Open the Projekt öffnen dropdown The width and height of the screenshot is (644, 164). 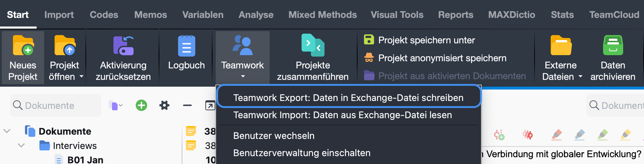81,76
